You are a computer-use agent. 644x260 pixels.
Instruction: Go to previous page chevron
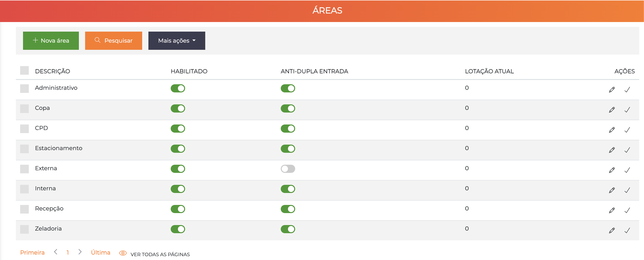pos(56,252)
